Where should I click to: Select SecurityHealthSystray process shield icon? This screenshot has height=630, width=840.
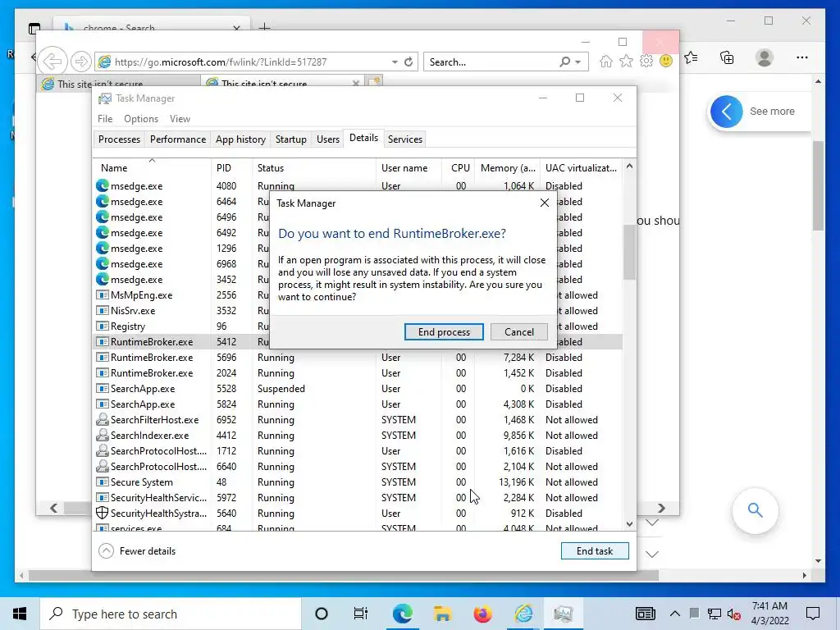pyautogui.click(x=102, y=514)
